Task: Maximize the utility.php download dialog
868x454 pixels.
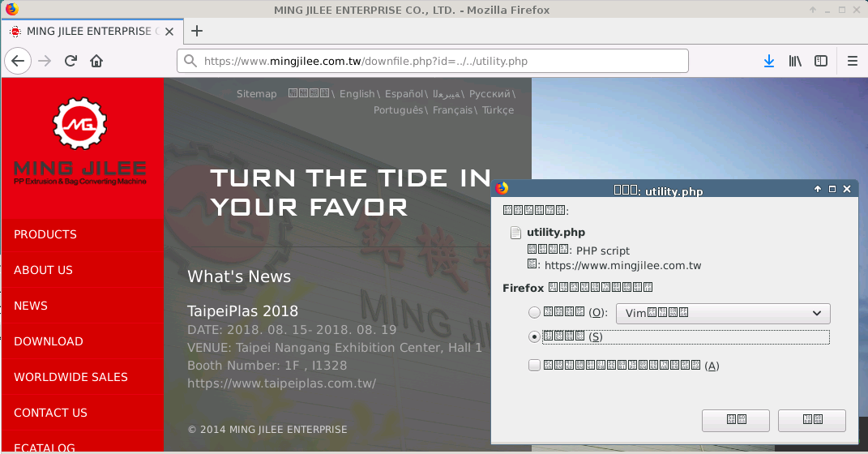Action: [x=832, y=189]
